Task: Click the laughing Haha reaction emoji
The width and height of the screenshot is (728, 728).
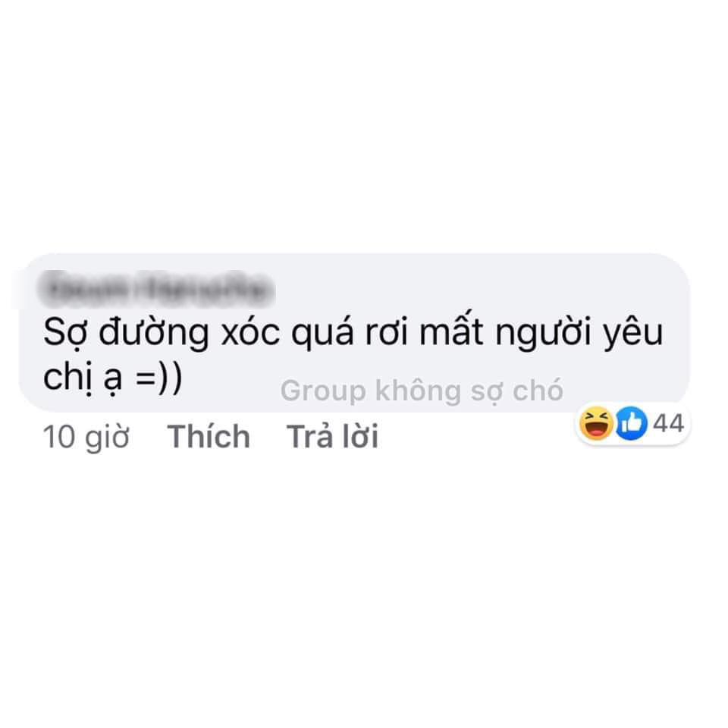Action: tap(595, 423)
